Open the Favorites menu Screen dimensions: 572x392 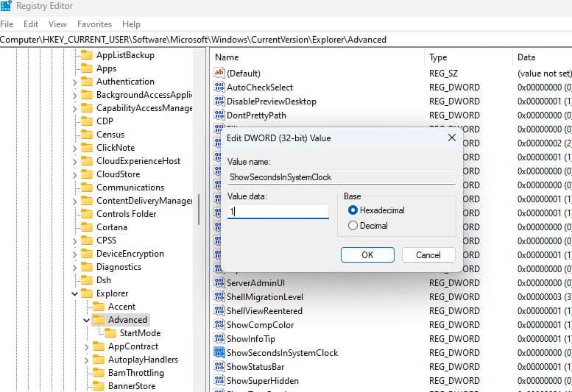pyautogui.click(x=94, y=24)
